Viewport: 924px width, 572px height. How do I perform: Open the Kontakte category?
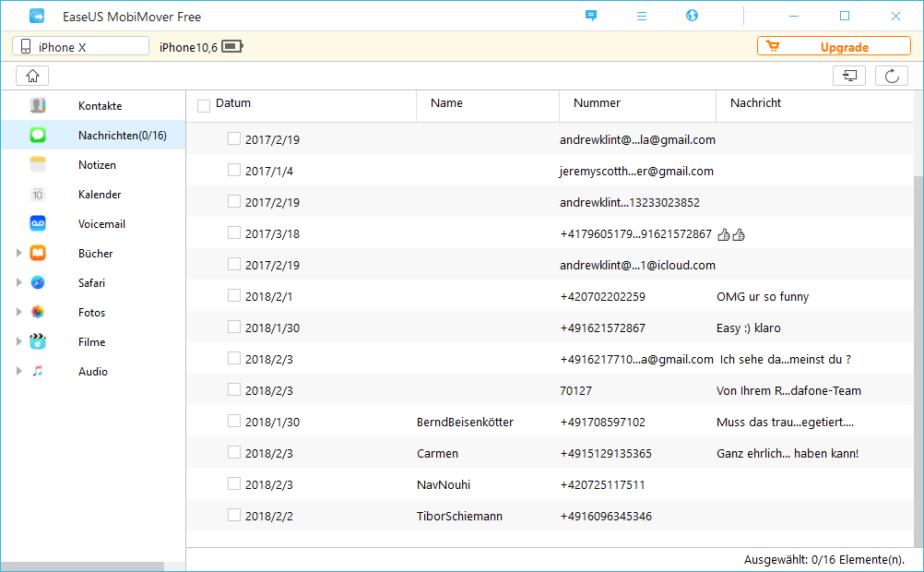pyautogui.click(x=100, y=106)
